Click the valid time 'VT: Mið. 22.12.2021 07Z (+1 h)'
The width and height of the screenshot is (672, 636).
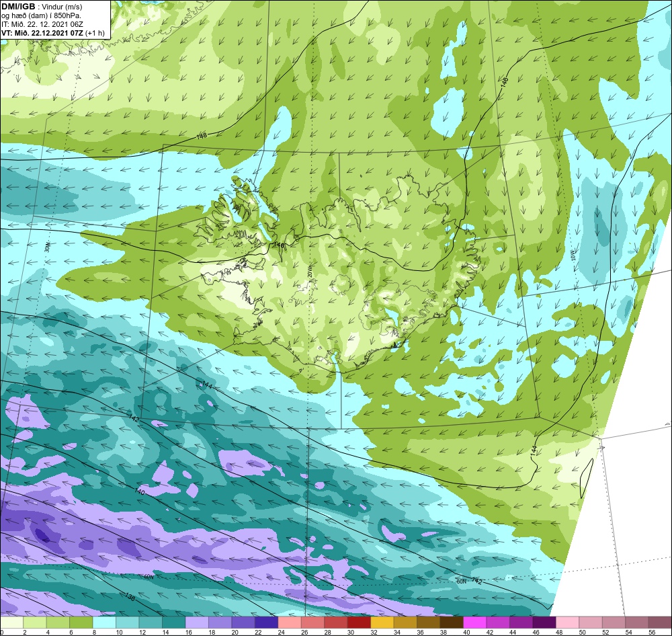click(x=52, y=33)
